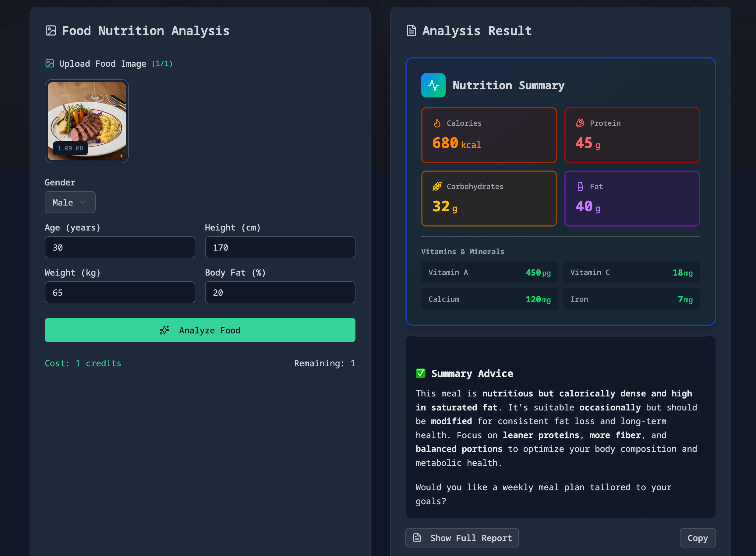Image resolution: width=756 pixels, height=556 pixels.
Task: Click the Calories flame icon
Action: pos(437,123)
